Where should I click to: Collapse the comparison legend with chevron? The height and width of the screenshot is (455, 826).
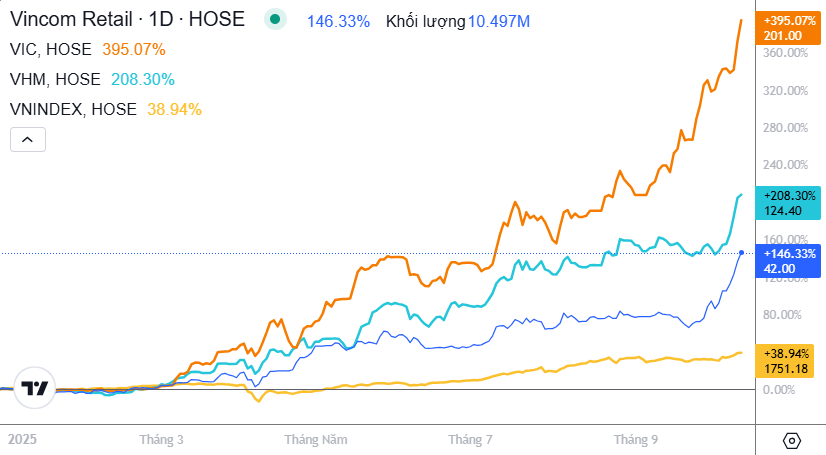click(28, 140)
